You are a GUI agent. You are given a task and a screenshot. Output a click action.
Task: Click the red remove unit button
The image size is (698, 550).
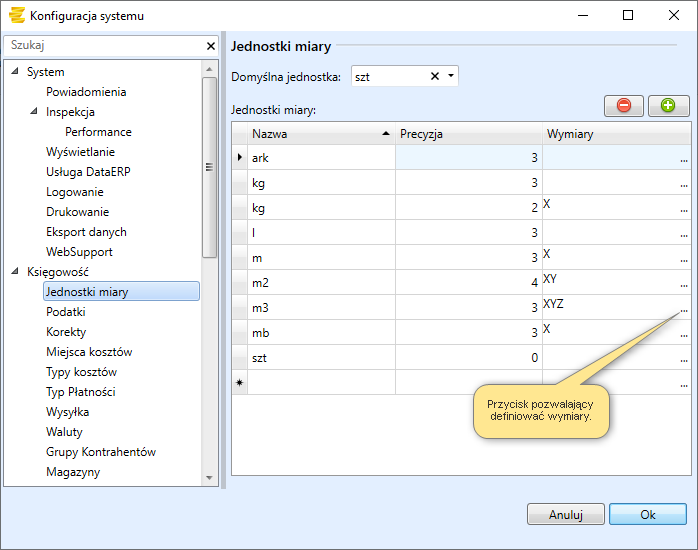click(x=624, y=105)
